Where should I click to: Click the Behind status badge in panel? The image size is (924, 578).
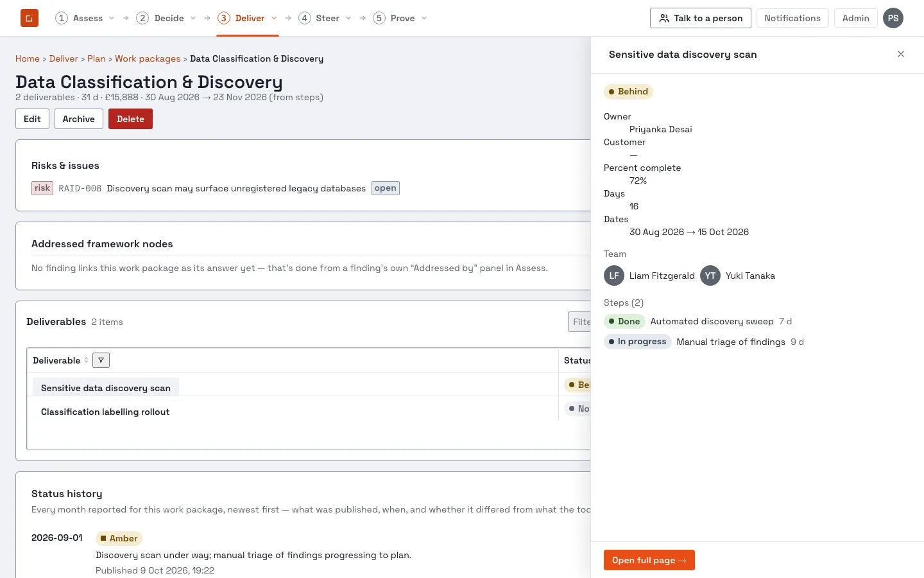click(x=628, y=91)
